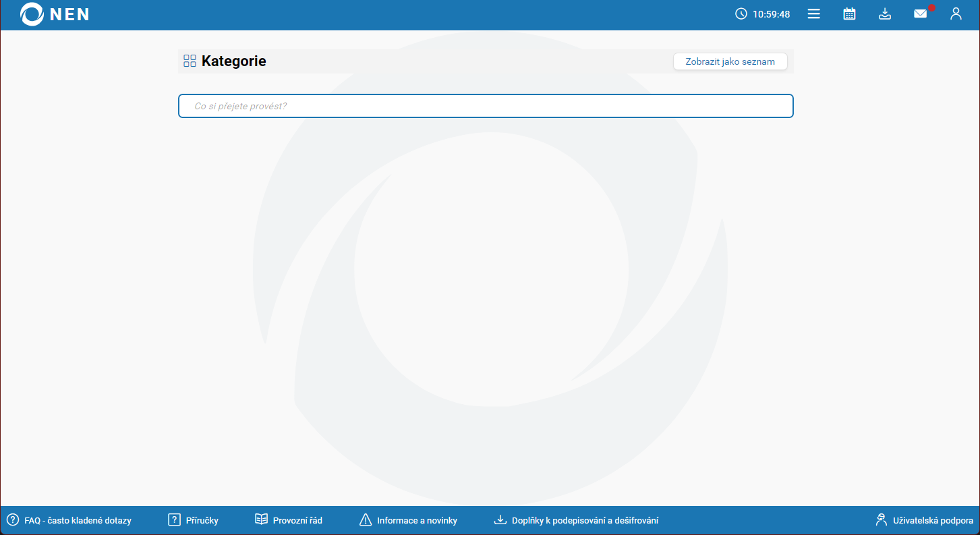This screenshot has height=535, width=980.
Task: Click the download tray icon in the header
Action: click(x=885, y=13)
